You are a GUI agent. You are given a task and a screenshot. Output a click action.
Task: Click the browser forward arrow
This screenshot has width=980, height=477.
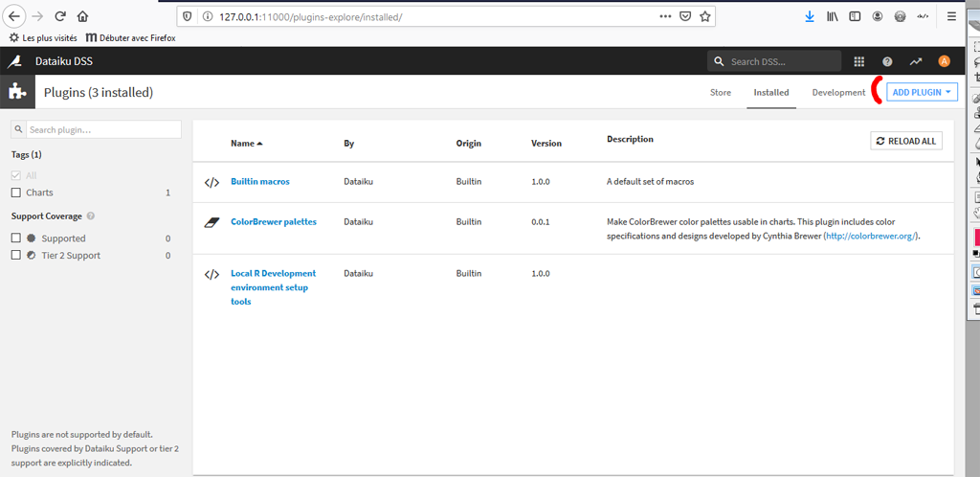(37, 16)
